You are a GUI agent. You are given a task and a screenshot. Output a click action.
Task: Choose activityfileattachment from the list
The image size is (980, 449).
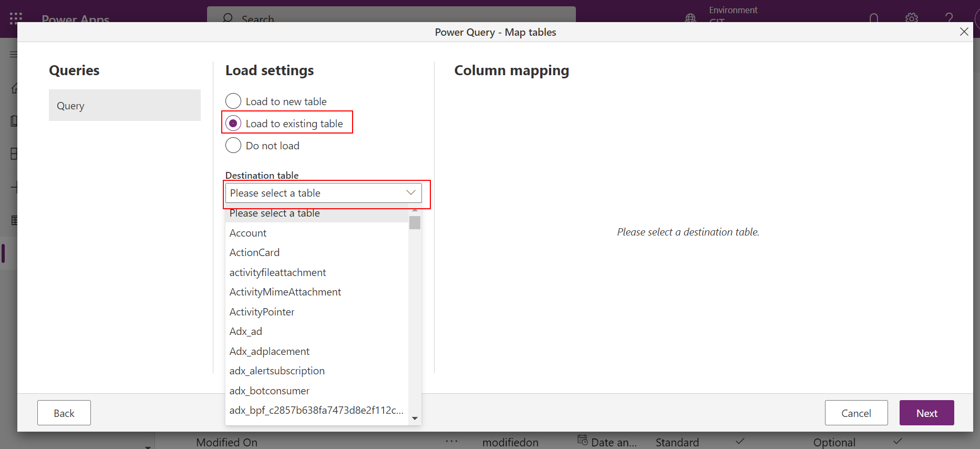317,272
